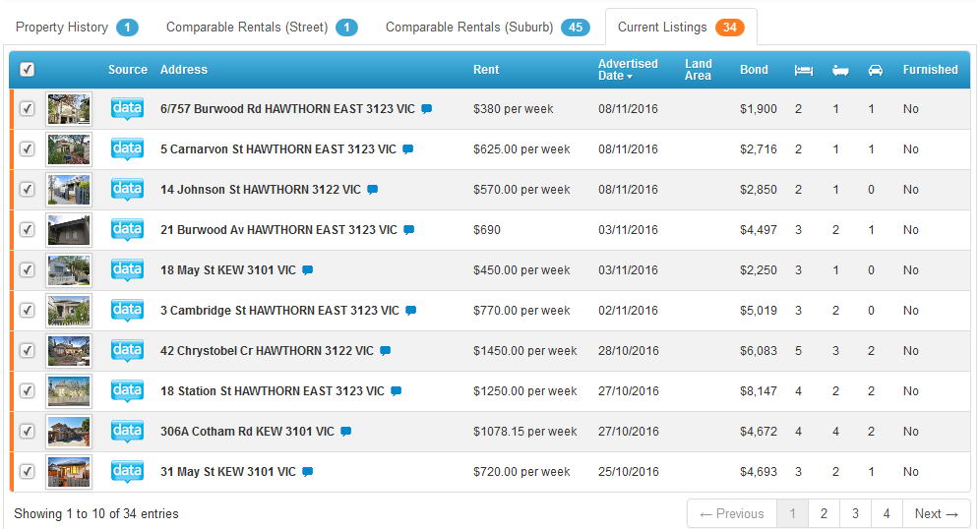This screenshot has height=529, width=980.
Task: Sort the table by the Rent column
Action: click(486, 70)
